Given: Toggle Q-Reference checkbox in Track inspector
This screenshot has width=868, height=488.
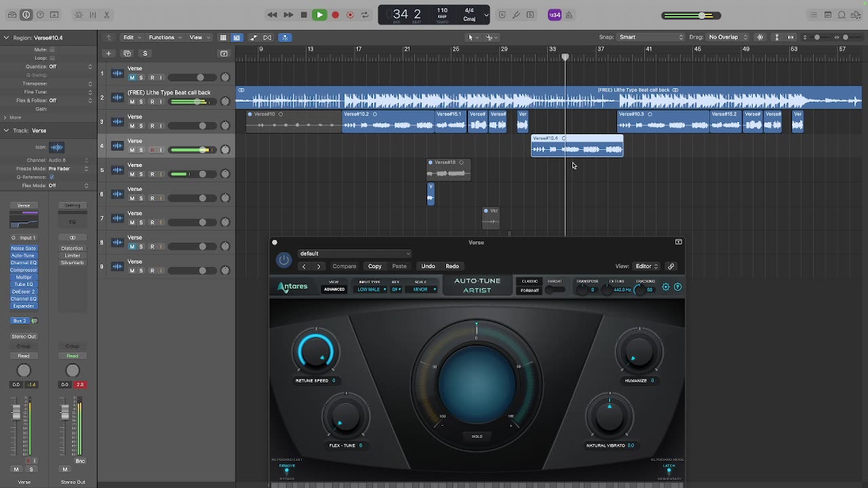Looking at the screenshot, I should pos(52,177).
